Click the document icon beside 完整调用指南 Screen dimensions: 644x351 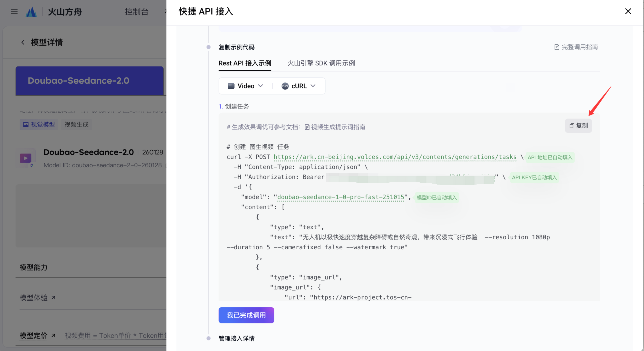[x=557, y=47]
